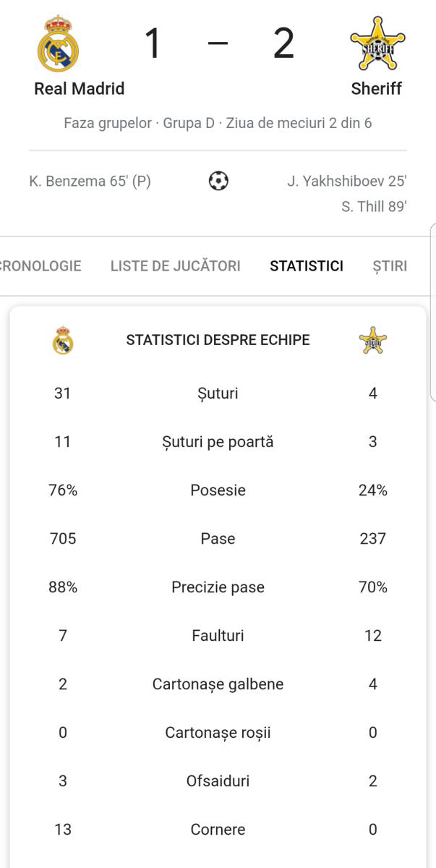The width and height of the screenshot is (436, 868).
Task: Tap the Faza grupelor Grupa D info line
Action: (x=218, y=123)
